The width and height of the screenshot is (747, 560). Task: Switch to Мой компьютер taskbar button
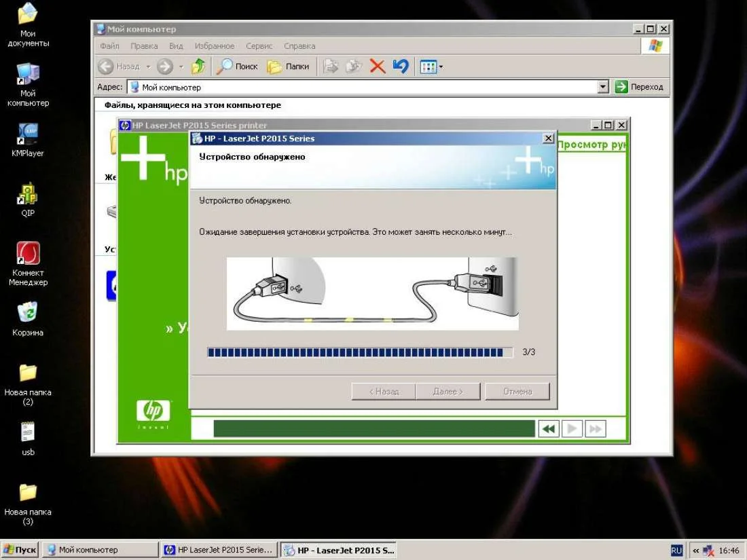click(x=100, y=550)
